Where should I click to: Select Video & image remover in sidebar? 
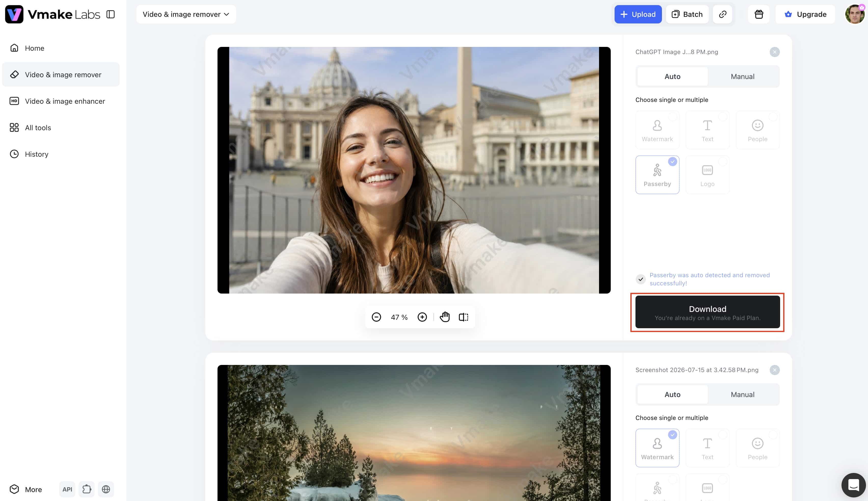61,75
